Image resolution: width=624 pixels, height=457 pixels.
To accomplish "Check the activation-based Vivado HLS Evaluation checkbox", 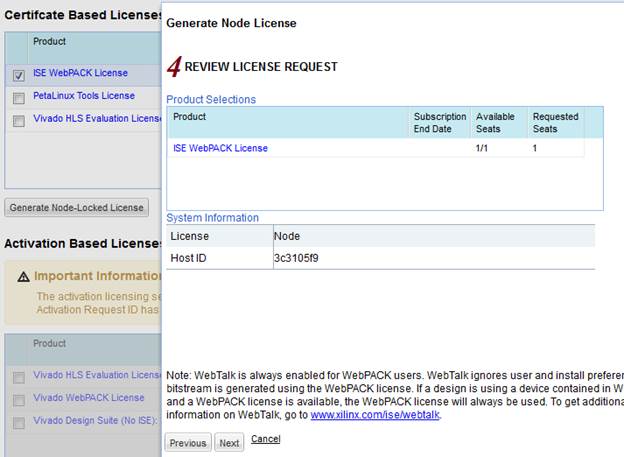I will 19,377.
